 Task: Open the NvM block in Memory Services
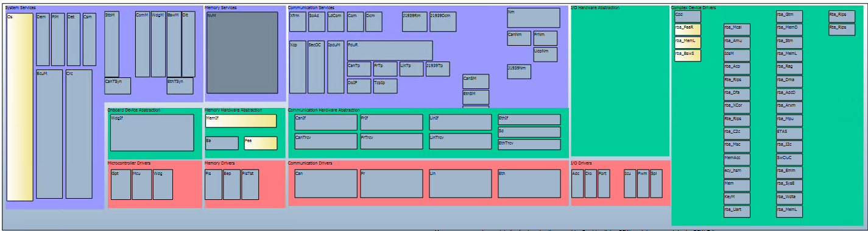242,52
